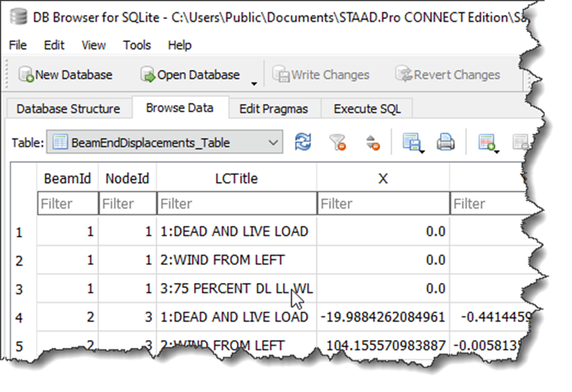Open the Help menu
The image size is (572, 392).
(x=179, y=45)
